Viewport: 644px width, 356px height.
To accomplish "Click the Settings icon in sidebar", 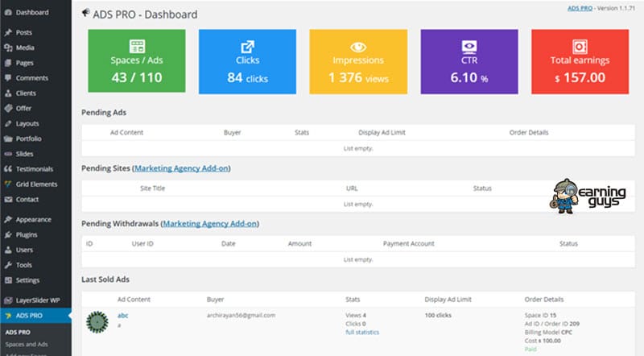I will 8,280.
